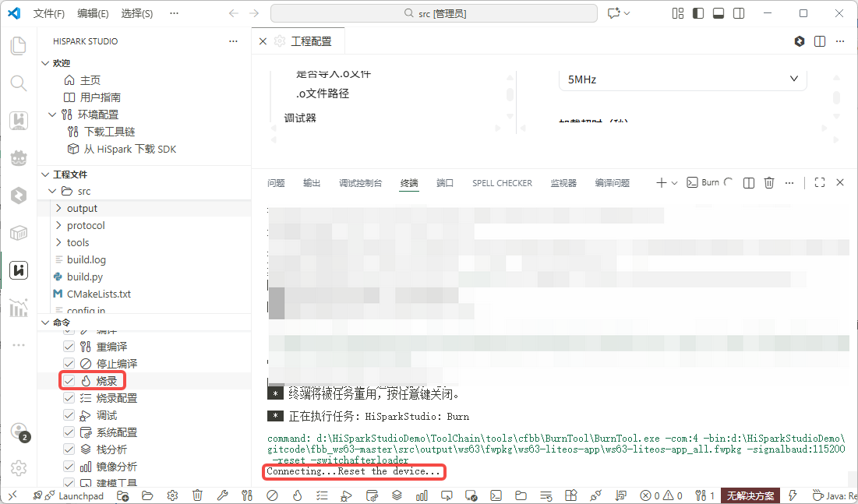Switch to the 调试控制台 panel tab
The width and height of the screenshot is (858, 504).
[x=361, y=183]
